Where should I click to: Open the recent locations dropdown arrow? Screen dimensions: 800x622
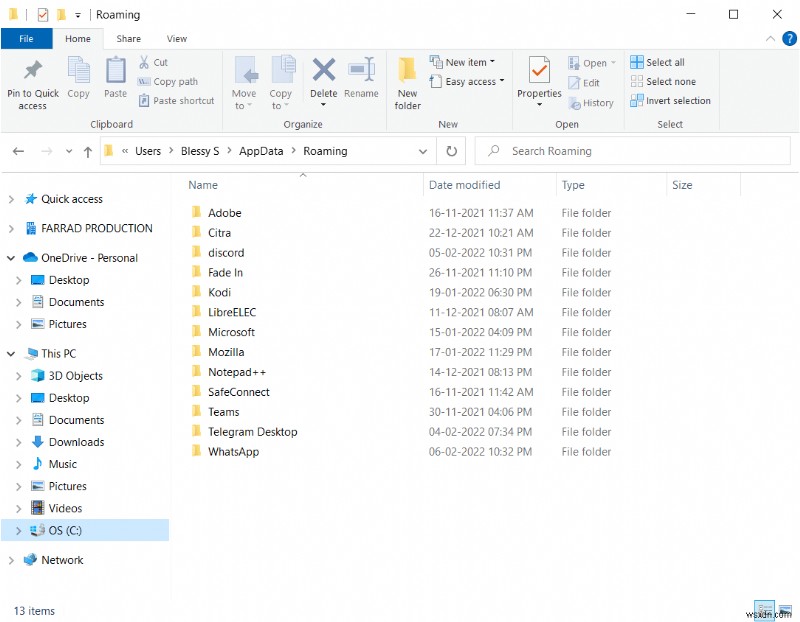click(x=69, y=152)
